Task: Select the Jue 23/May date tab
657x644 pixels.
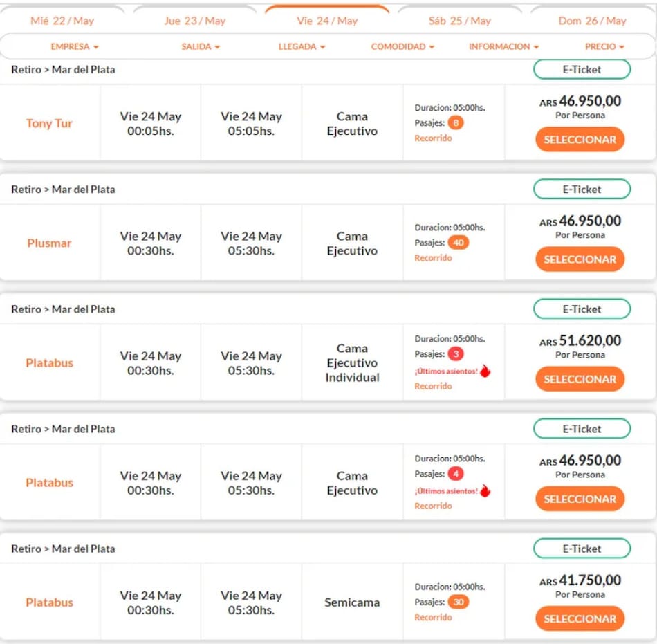Action: point(195,21)
